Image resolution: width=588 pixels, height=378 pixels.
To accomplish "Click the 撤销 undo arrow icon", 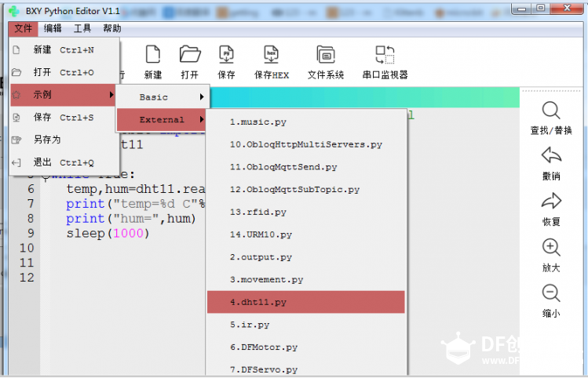I will (x=551, y=155).
